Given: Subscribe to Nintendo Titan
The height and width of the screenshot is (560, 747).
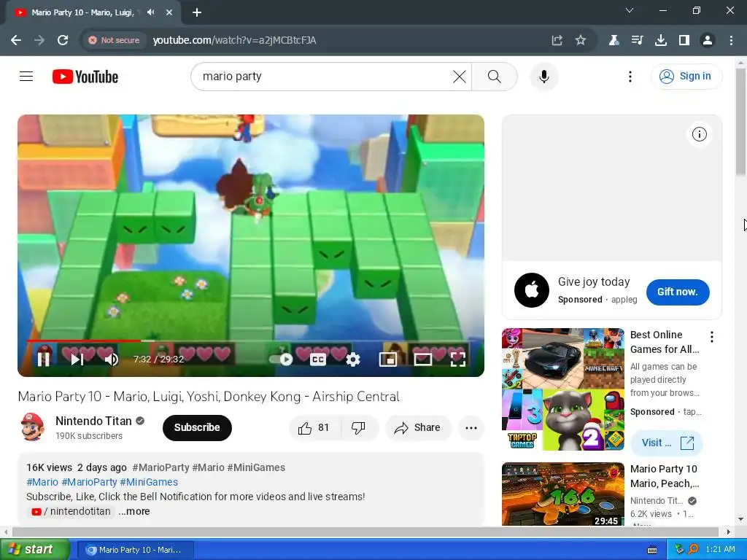Looking at the screenshot, I should click(197, 427).
